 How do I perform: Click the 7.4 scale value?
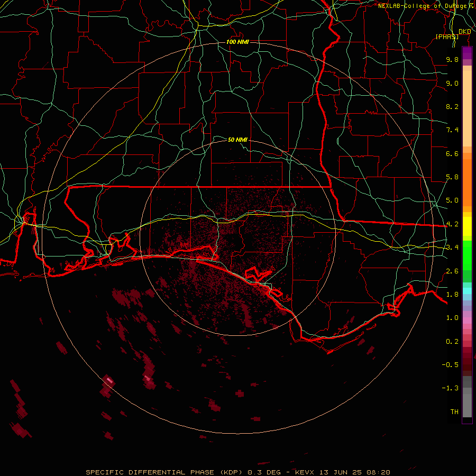452,130
